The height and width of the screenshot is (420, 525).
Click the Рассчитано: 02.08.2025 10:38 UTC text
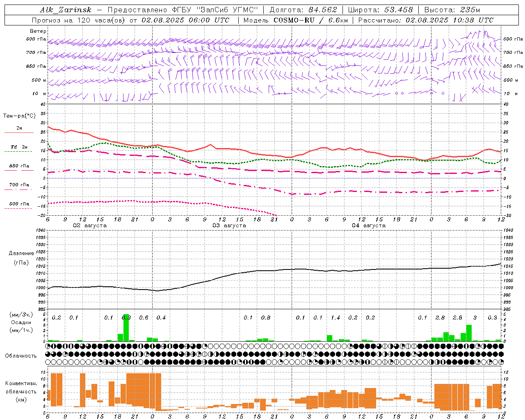click(426, 20)
